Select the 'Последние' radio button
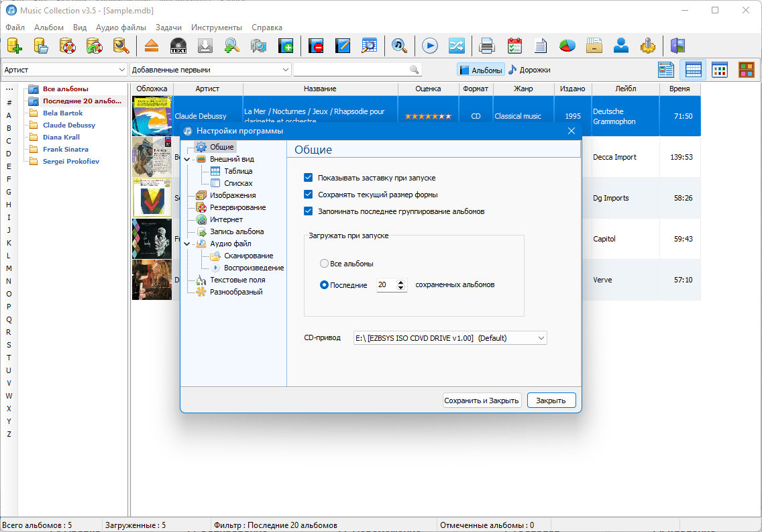 [x=324, y=284]
